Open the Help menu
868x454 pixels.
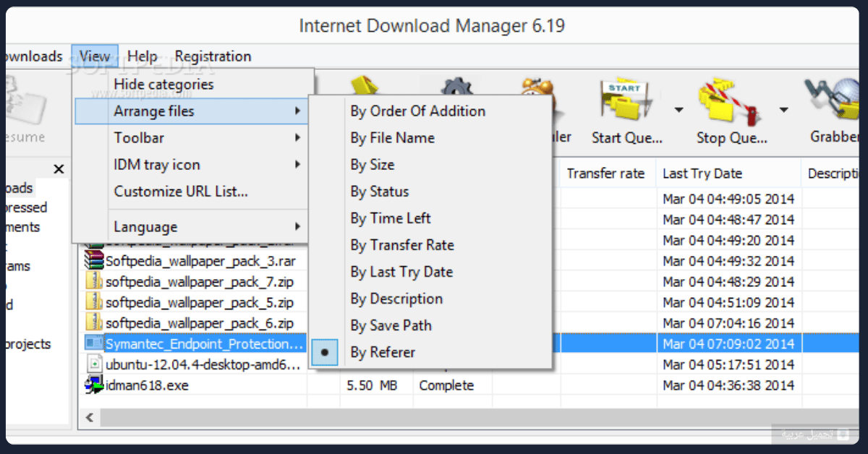pos(142,56)
